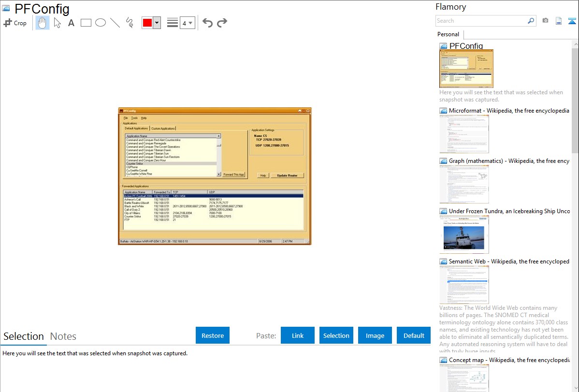Pick the rectangle shape tool
The height and width of the screenshot is (392, 579).
point(86,23)
